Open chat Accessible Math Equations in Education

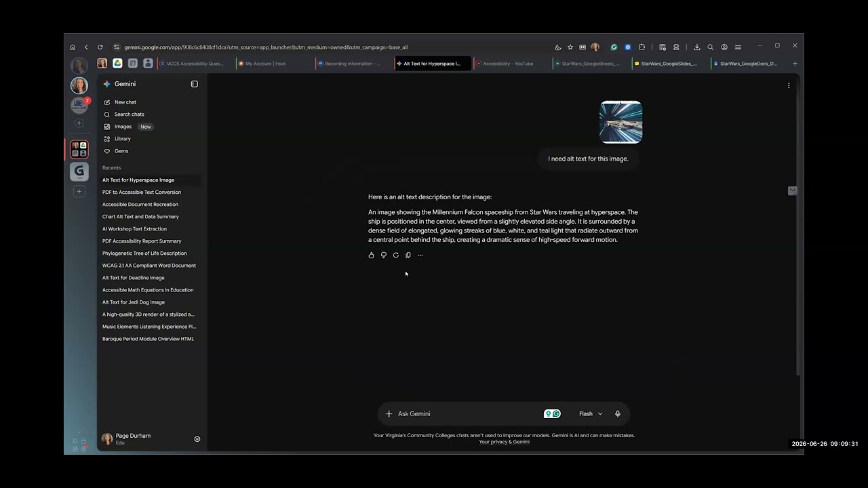(x=148, y=290)
